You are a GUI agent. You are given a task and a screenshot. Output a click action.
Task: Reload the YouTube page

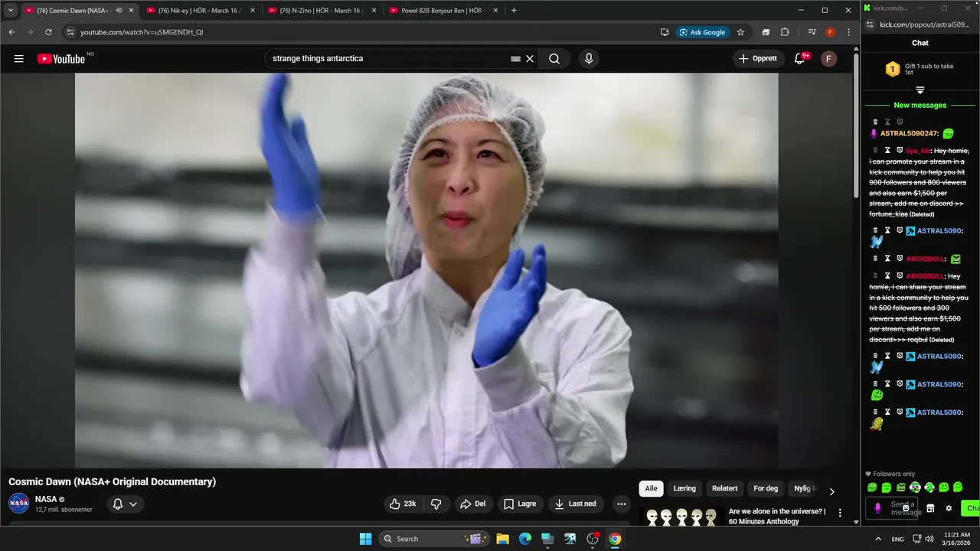(x=48, y=32)
